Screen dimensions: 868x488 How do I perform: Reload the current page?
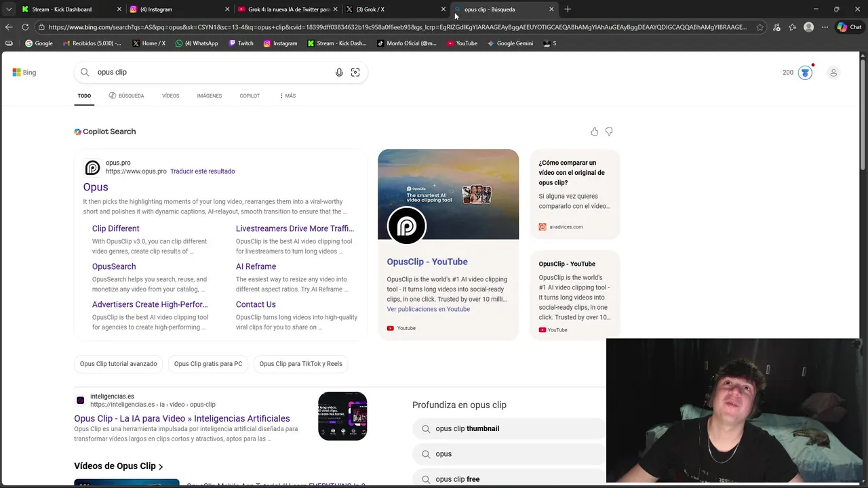click(25, 27)
